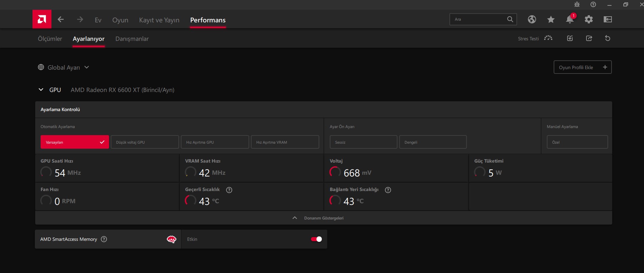Viewport: 644px width, 273px height.
Task: Click the Manüel Ayarlama label
Action: 562,127
